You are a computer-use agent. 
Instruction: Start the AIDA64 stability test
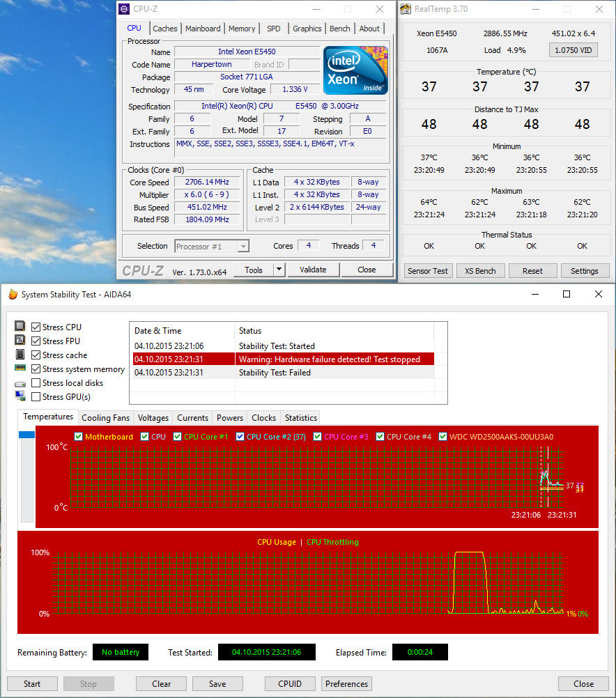[x=32, y=684]
